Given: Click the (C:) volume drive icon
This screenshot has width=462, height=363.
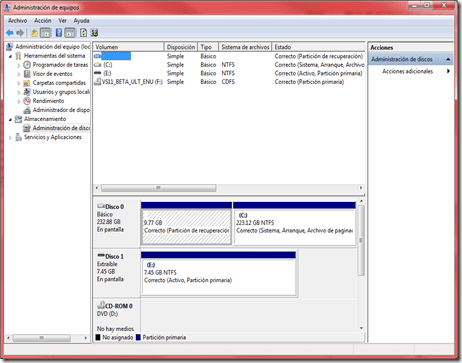Looking at the screenshot, I should coord(98,65).
